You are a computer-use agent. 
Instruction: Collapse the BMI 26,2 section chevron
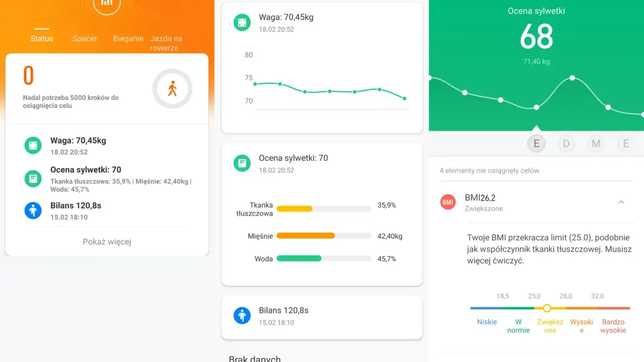pyautogui.click(x=621, y=202)
